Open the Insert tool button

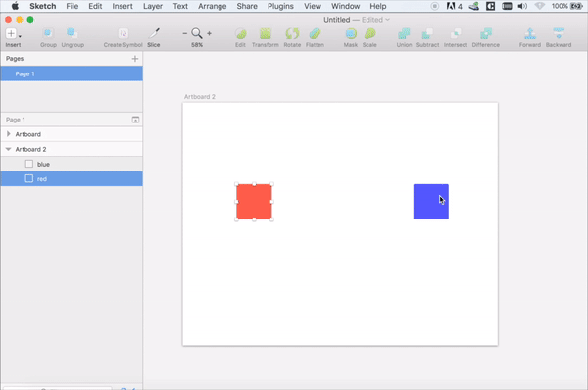pos(11,33)
